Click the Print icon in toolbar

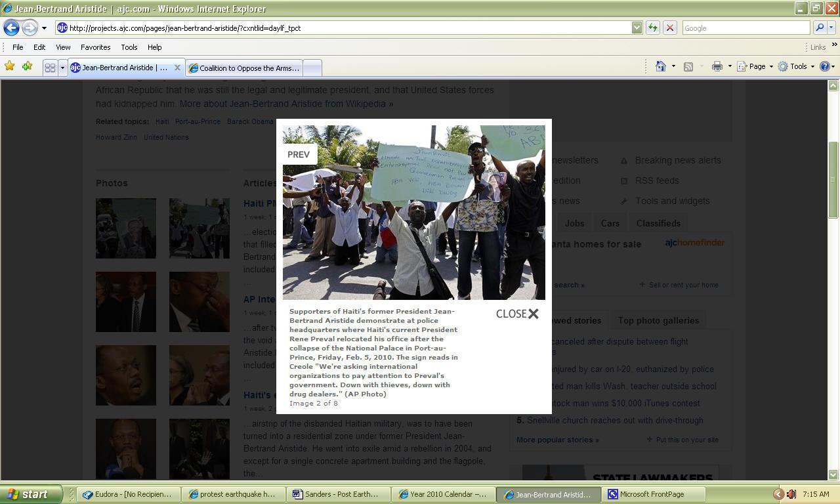click(717, 66)
